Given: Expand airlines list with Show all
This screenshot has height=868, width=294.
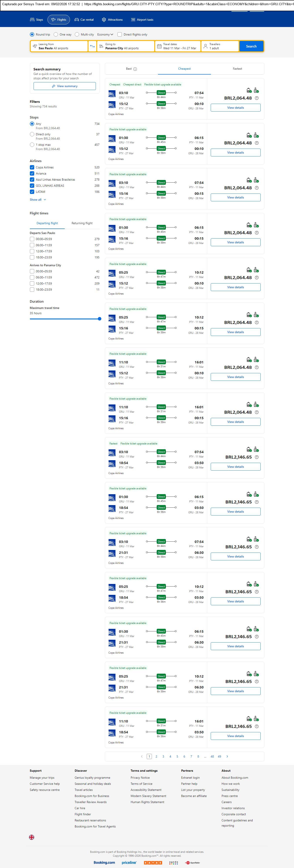Looking at the screenshot, I should point(38,200).
